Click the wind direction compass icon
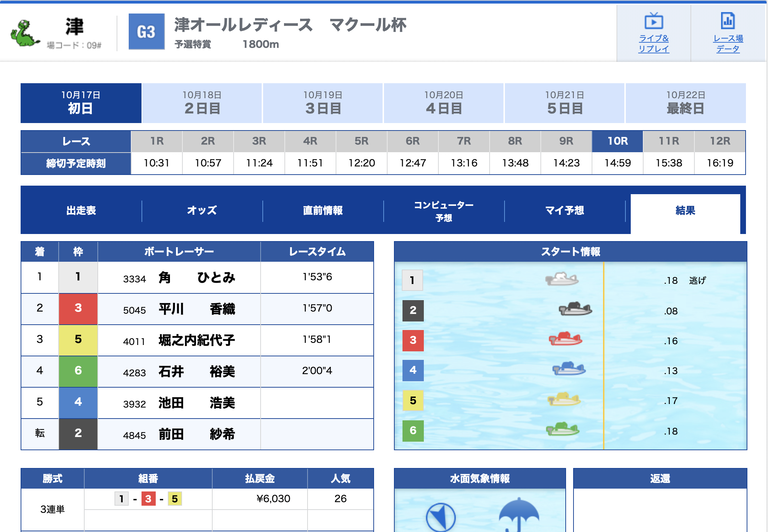The image size is (768, 532). click(x=441, y=517)
